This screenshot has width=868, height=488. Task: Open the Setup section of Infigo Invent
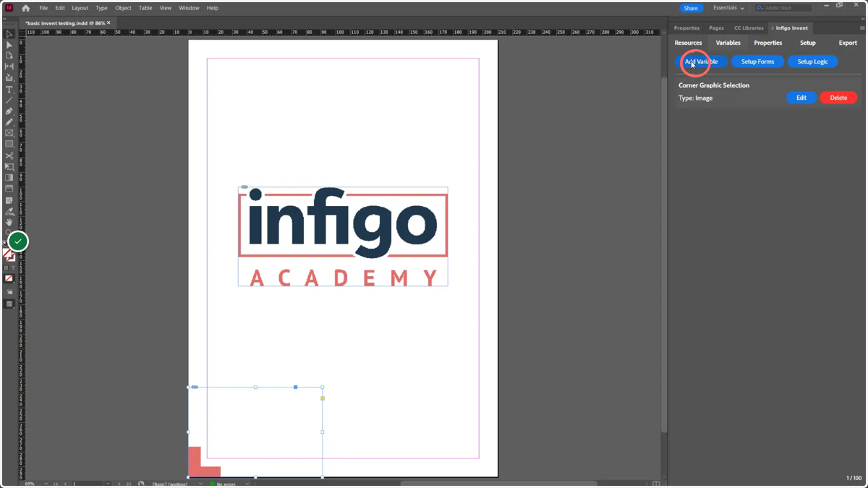tap(808, 43)
